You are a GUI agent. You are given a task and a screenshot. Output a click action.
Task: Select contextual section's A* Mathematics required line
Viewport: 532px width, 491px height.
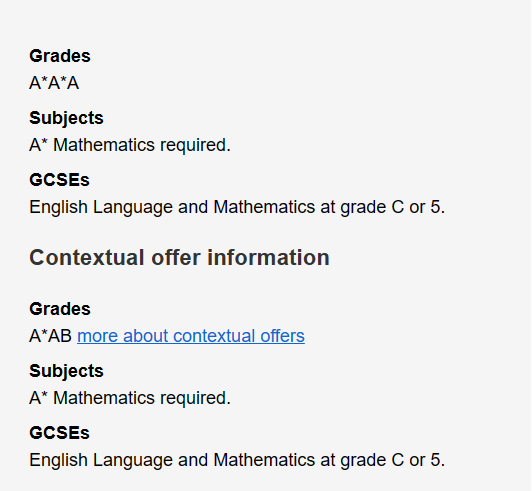pyautogui.click(x=130, y=398)
